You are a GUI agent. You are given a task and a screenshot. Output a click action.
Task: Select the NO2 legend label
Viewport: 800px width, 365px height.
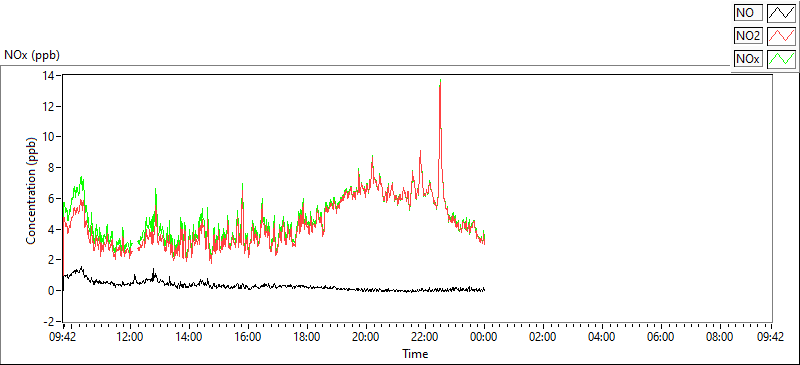point(748,36)
